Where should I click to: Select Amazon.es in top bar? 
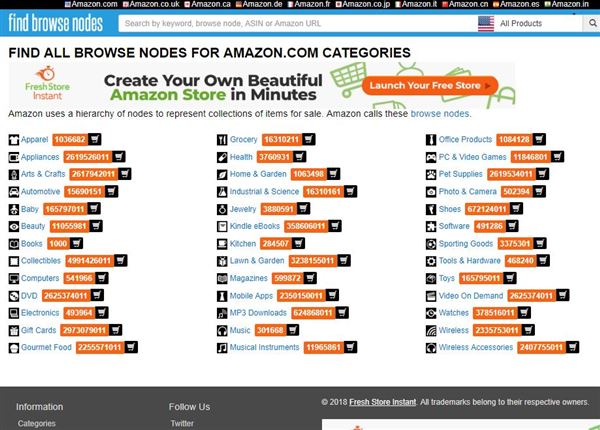[516, 4]
